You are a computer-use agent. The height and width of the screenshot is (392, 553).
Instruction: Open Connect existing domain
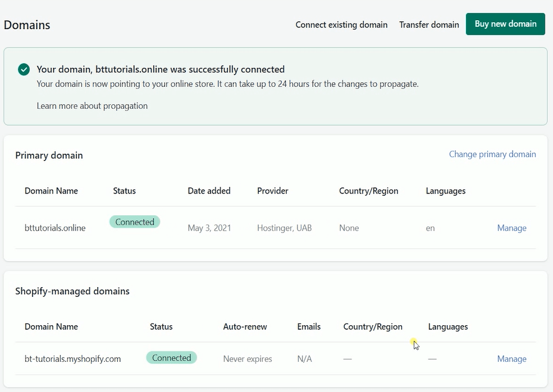341,25
